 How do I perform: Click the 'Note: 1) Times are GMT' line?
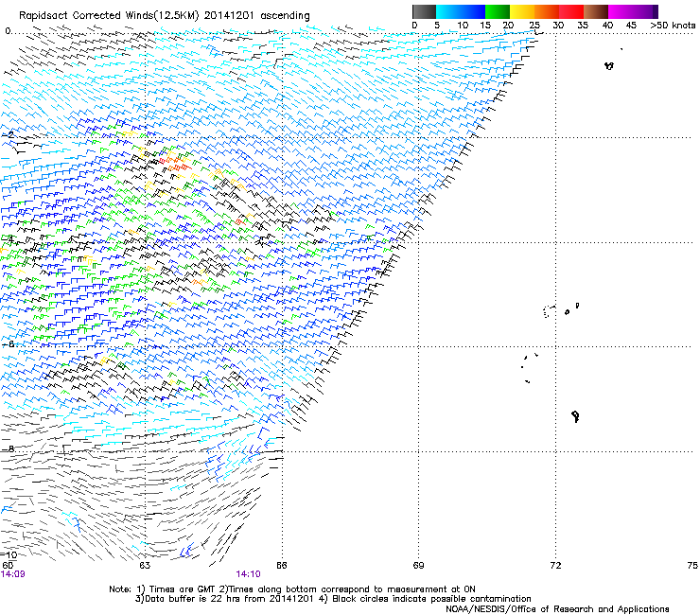tap(292, 589)
